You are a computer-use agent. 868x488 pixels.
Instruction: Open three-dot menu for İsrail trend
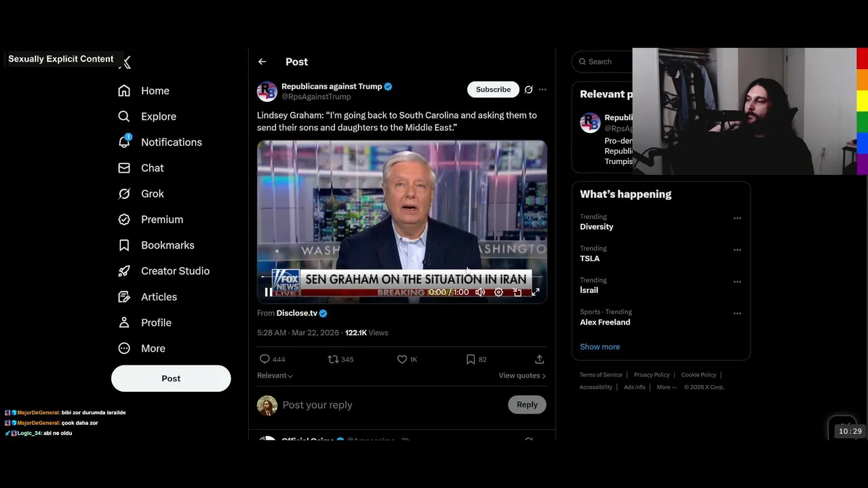click(737, 282)
